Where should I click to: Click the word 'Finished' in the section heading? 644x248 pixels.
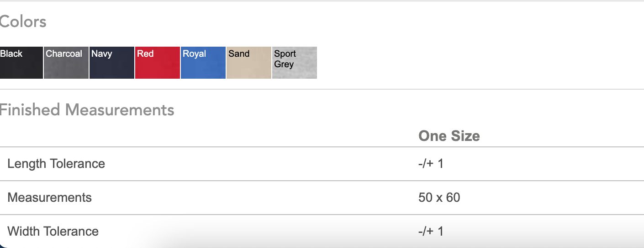coord(30,110)
